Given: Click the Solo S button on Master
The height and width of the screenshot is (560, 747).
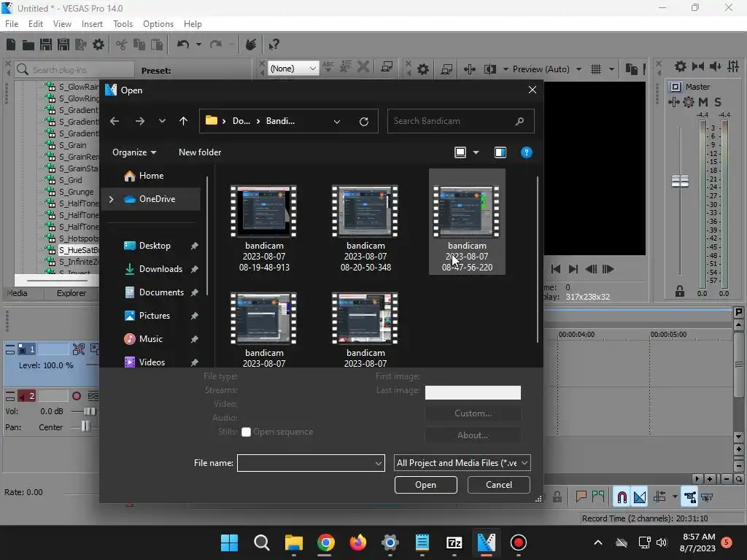Looking at the screenshot, I should (718, 102).
